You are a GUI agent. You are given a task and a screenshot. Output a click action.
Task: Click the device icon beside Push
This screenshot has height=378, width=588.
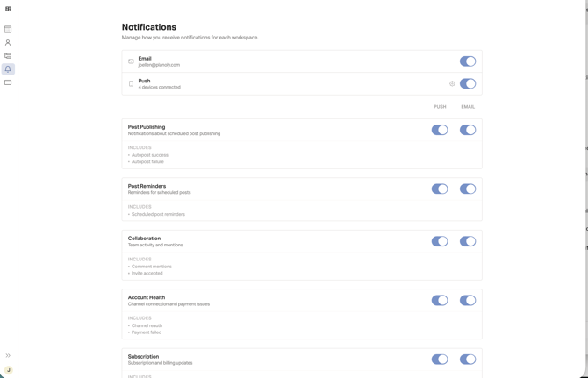coord(131,83)
